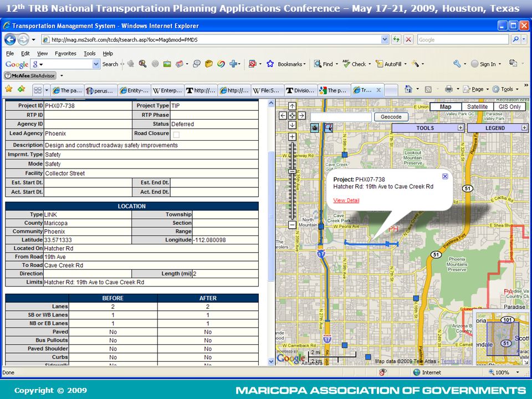Click the spell Check icon
This screenshot has height=399, width=532.
coord(346,63)
